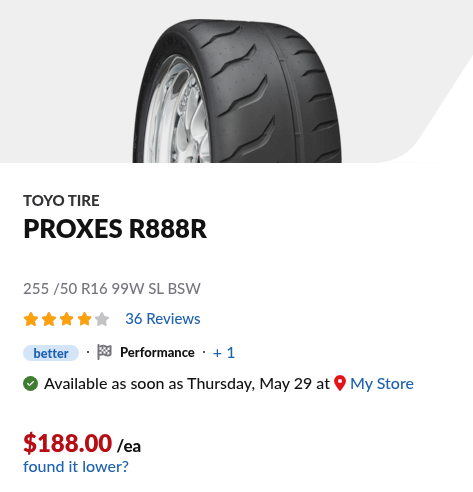This screenshot has height=492, width=473.
Task: Click the fourth orange rating star
Action: (84, 319)
